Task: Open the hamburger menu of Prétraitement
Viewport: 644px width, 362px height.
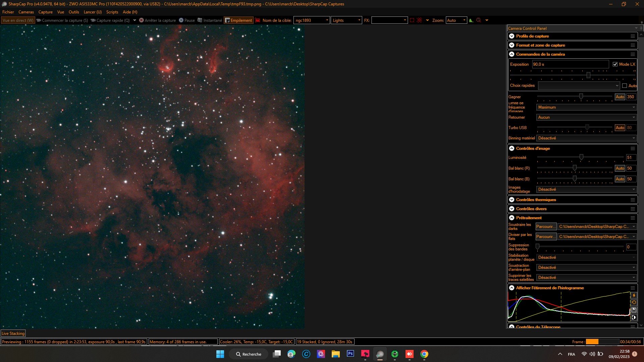Action: (x=633, y=218)
